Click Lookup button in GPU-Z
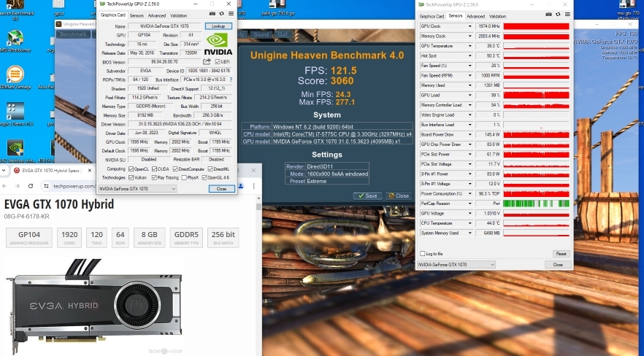The width and height of the screenshot is (644, 356). [x=218, y=26]
